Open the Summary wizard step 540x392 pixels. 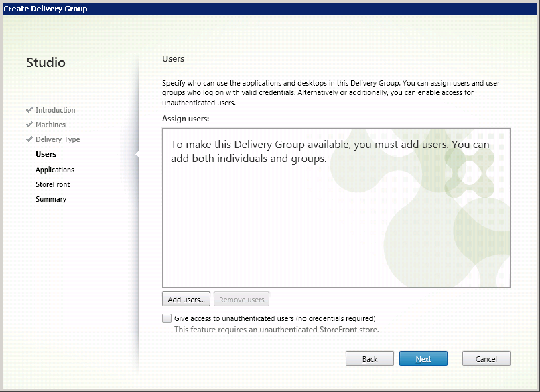(51, 199)
